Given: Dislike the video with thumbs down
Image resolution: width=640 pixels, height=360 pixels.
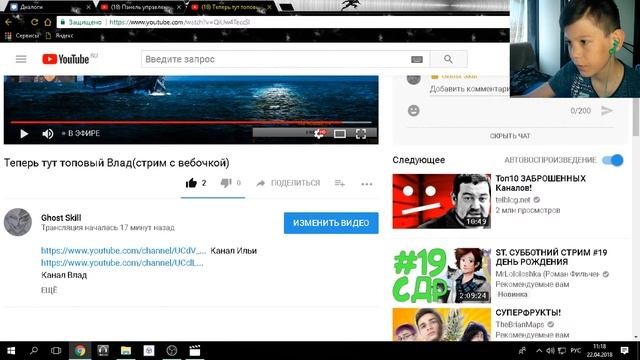Looking at the screenshot, I should point(226,183).
